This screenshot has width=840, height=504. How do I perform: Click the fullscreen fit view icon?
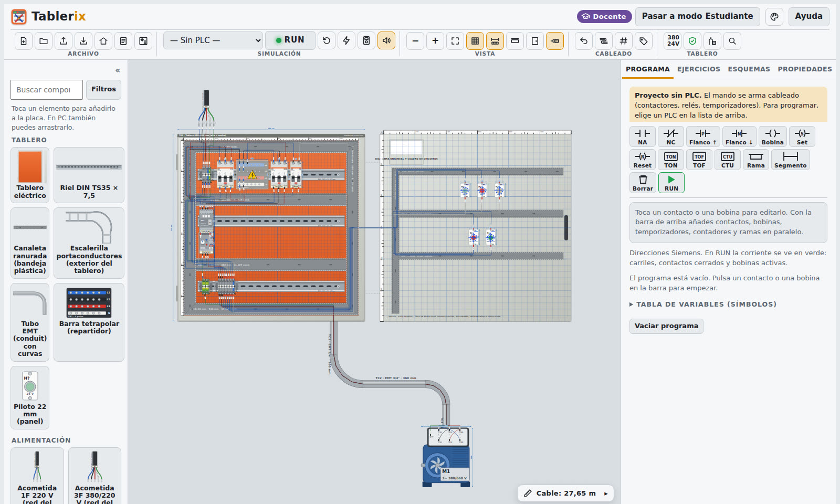[x=455, y=41]
